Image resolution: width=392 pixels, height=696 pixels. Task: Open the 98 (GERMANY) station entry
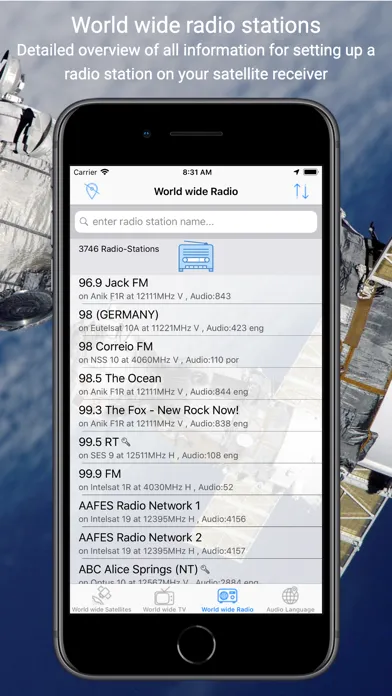coord(196,320)
